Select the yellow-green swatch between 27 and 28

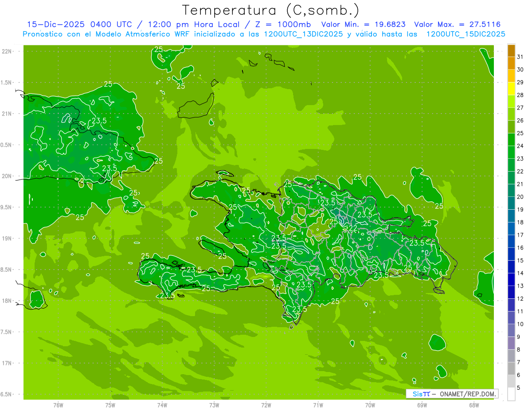click(x=512, y=101)
